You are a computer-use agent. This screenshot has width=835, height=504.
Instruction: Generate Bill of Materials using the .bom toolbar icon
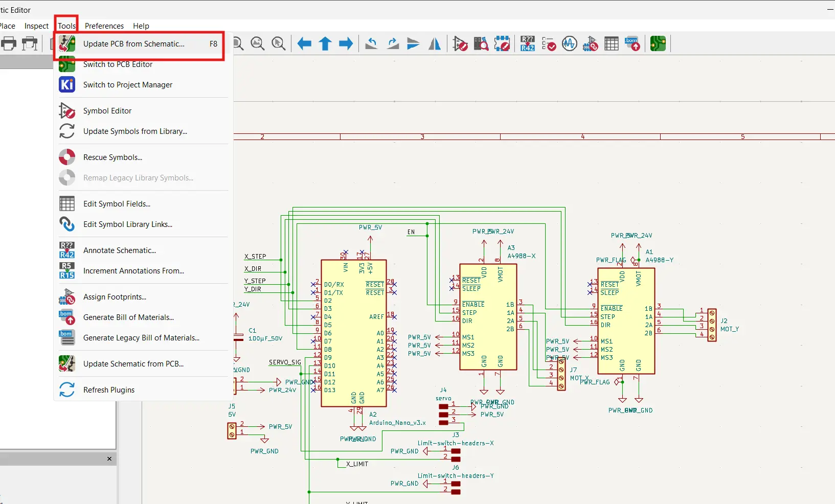[632, 43]
